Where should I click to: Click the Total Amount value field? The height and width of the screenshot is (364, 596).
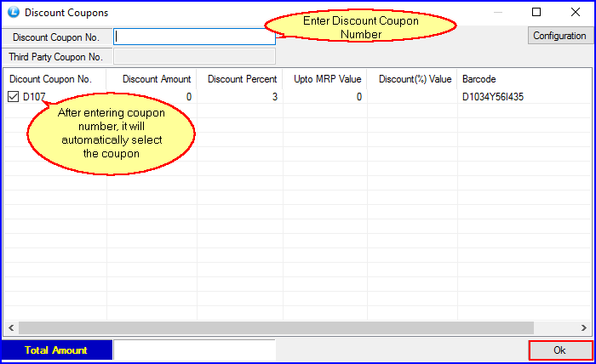click(x=194, y=350)
